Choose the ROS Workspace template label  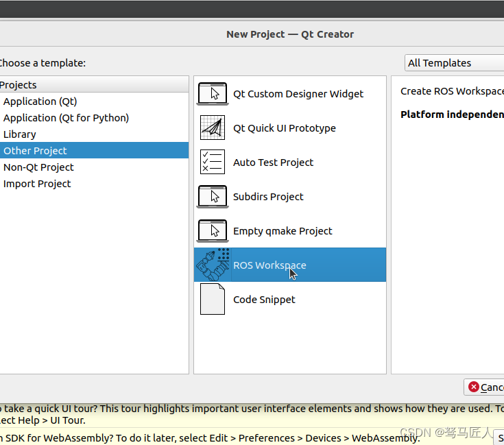[x=269, y=265]
